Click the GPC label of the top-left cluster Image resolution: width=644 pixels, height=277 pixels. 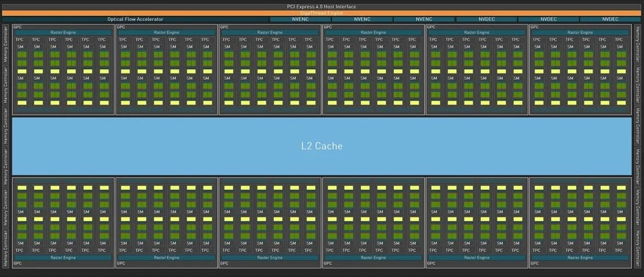pyautogui.click(x=17, y=26)
